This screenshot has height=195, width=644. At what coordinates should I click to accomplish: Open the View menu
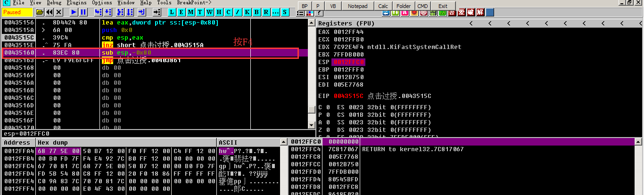coord(35,3)
